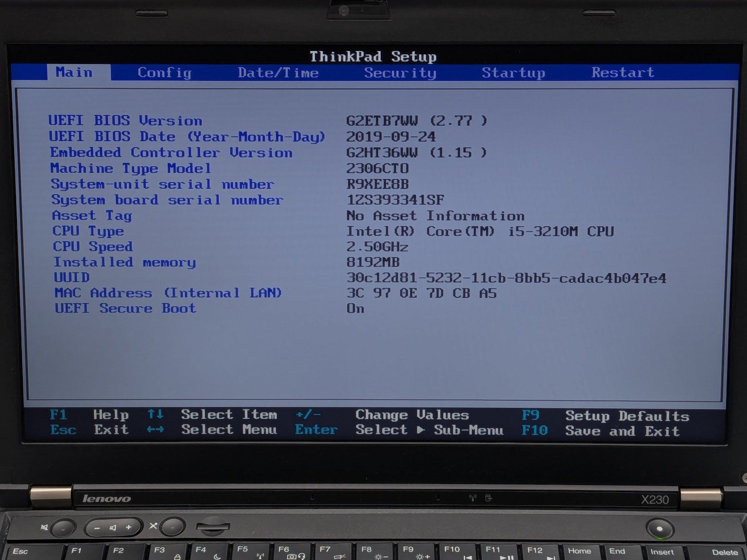The height and width of the screenshot is (560, 747).
Task: Open the Security tab
Action: 400,73
